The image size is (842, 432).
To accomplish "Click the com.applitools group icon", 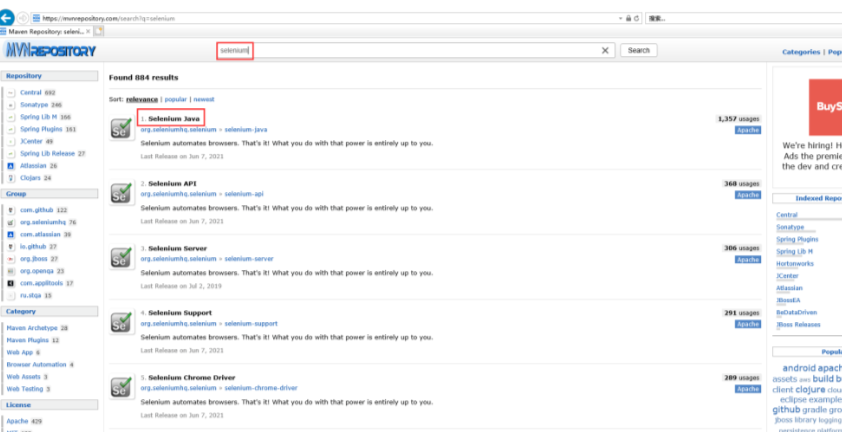I will point(11,283).
